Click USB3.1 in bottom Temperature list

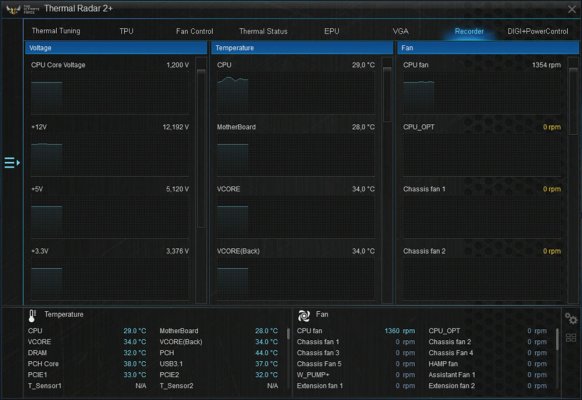(171, 364)
